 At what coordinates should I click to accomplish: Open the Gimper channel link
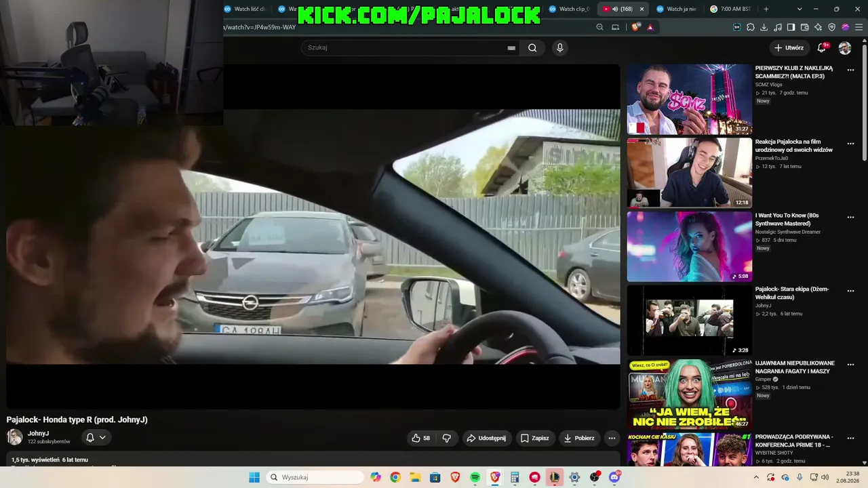(763, 380)
